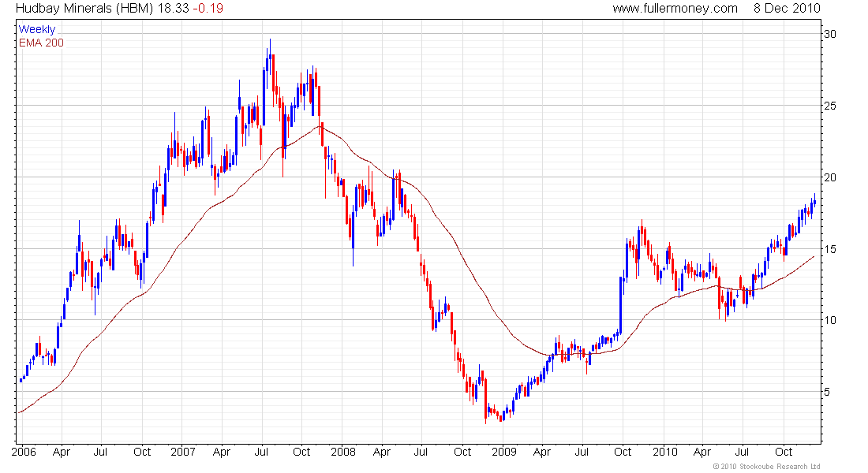
Task: Select the red 'EMA 200' legend label
Action: pyautogui.click(x=41, y=43)
